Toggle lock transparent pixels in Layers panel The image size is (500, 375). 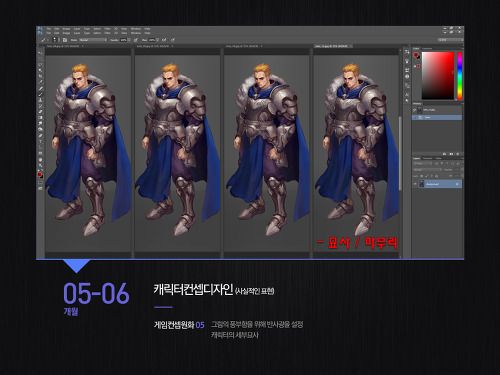click(422, 176)
